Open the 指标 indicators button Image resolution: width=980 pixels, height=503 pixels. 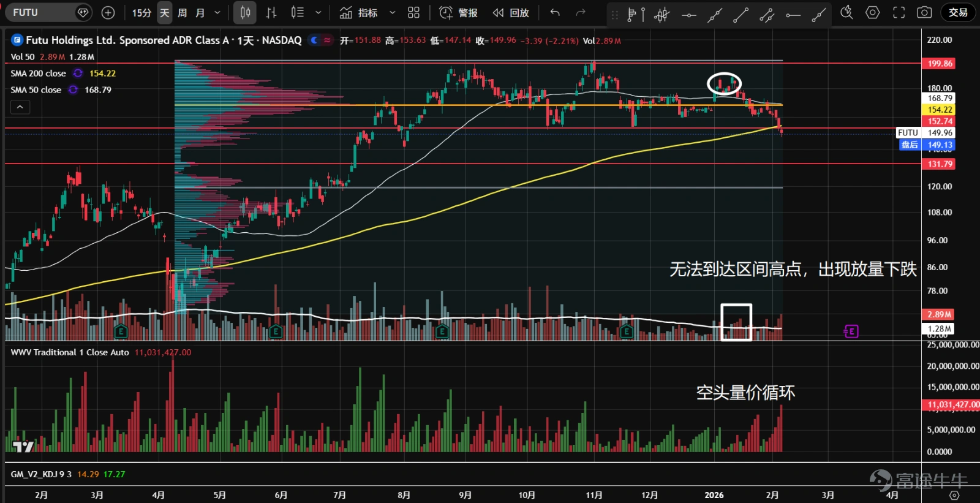pos(359,12)
